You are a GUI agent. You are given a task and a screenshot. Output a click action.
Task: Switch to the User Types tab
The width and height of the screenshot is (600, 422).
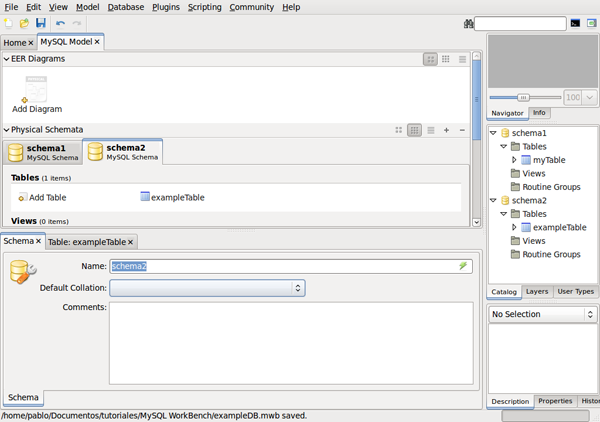click(576, 292)
